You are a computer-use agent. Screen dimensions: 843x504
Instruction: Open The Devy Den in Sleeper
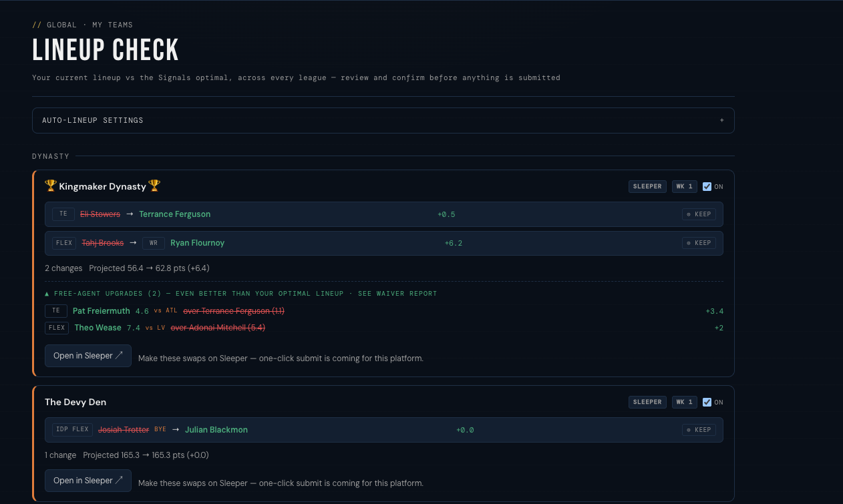click(x=88, y=481)
